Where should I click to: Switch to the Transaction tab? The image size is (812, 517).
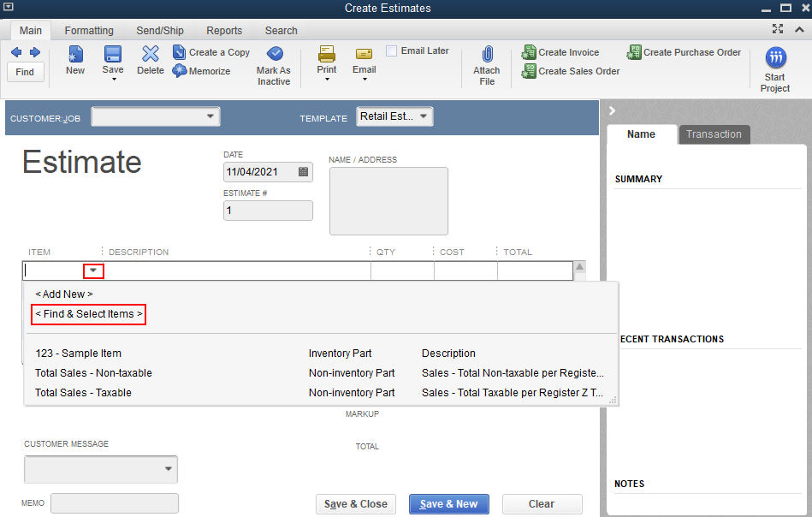pos(714,134)
